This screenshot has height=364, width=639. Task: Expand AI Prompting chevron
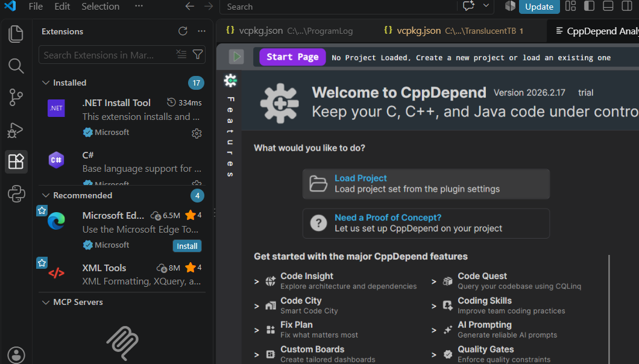point(434,330)
